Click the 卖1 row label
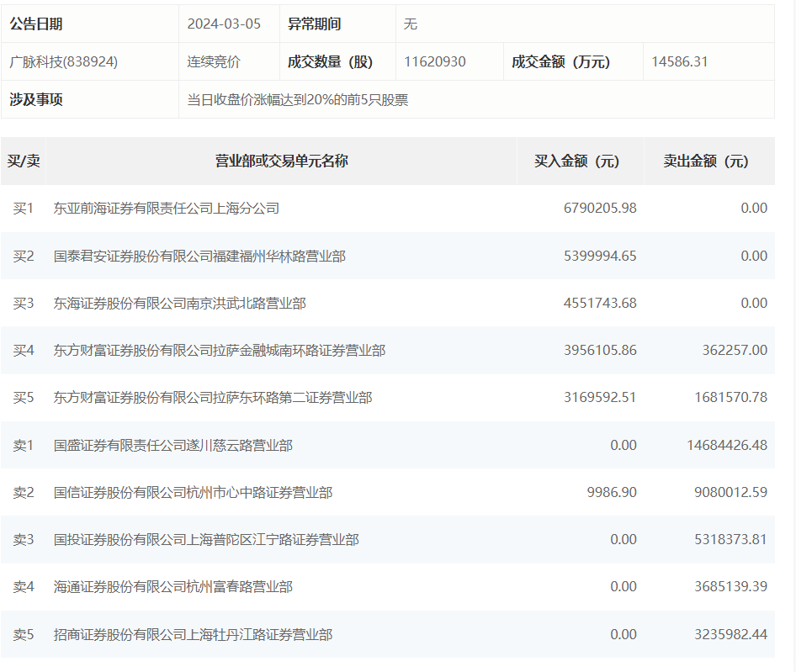Image resolution: width=796 pixels, height=672 pixels. click(24, 445)
